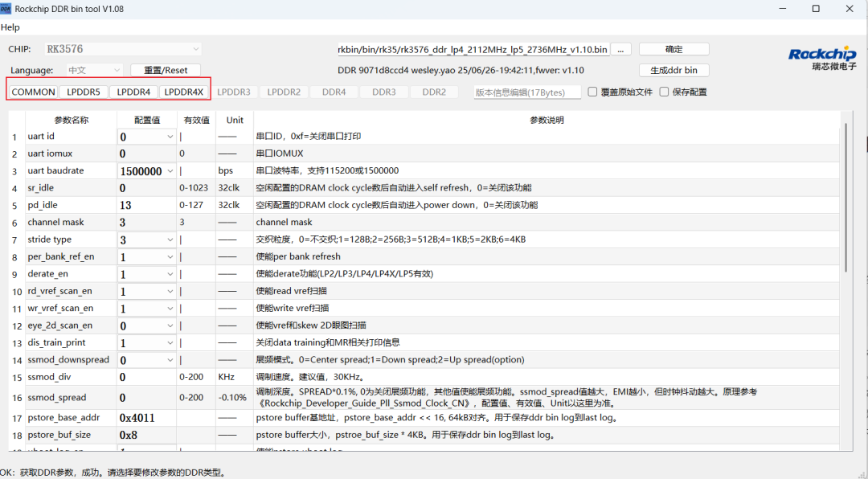Switch to the LPDDR4X tab

tap(184, 92)
